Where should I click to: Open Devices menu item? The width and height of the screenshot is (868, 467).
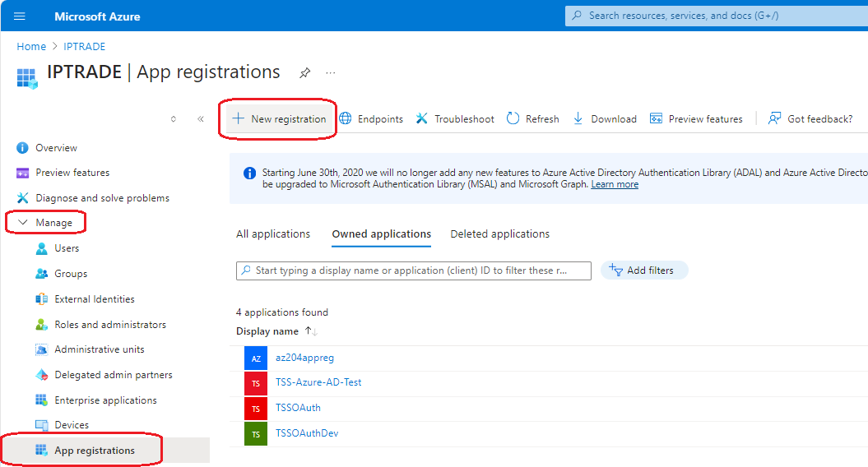[x=72, y=425]
